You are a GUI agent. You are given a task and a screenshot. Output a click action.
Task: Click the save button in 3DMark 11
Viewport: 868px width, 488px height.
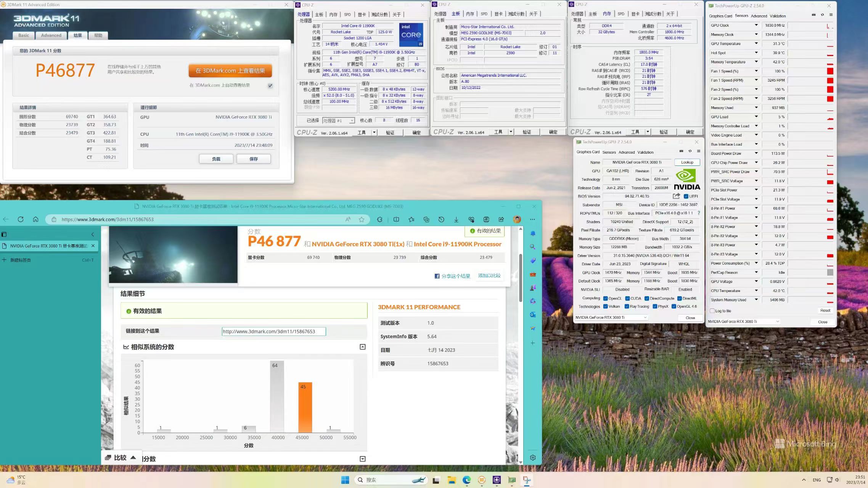(x=254, y=159)
